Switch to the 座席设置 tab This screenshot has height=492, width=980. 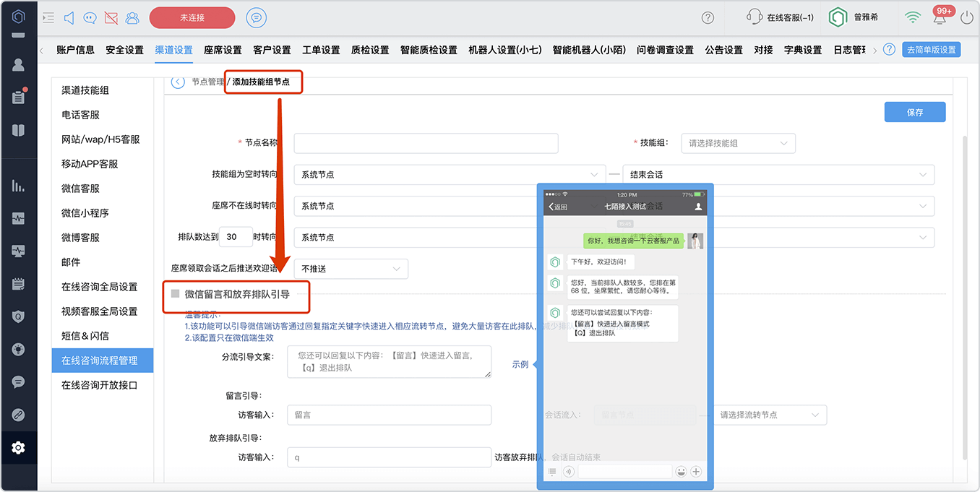(x=223, y=50)
